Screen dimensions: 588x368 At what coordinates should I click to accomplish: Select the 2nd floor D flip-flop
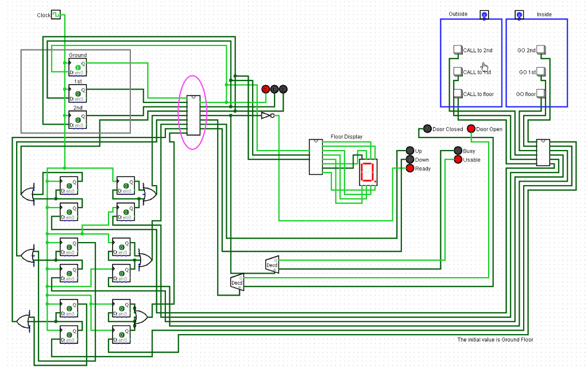tap(78, 118)
